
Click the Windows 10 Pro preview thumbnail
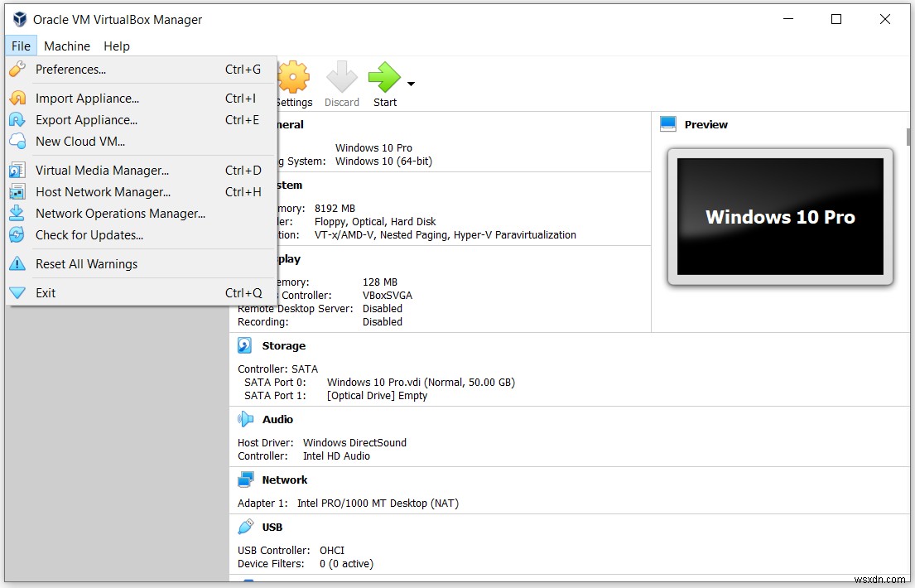point(779,217)
